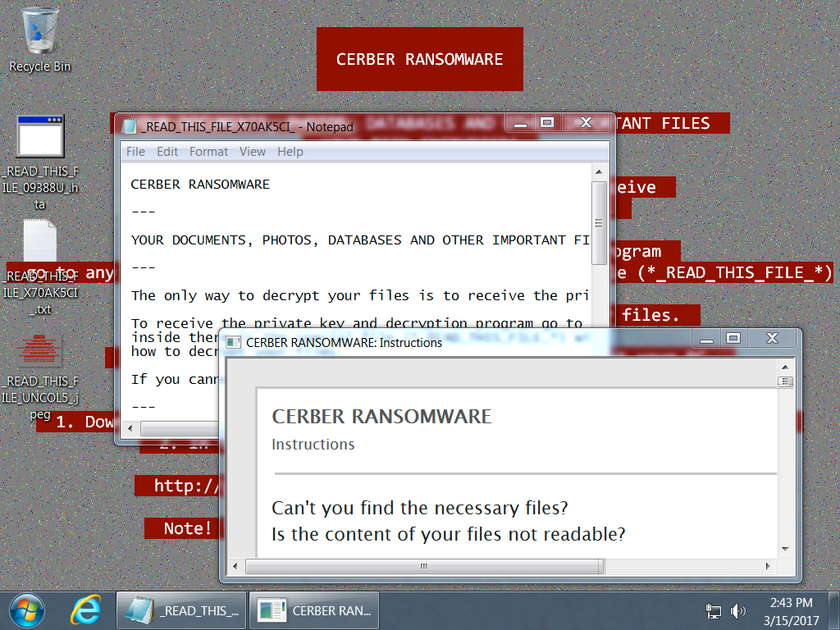Switch to the _READ_THIS_ Notepad taskbar button
This screenshot has width=840, height=630.
pyautogui.click(x=181, y=610)
